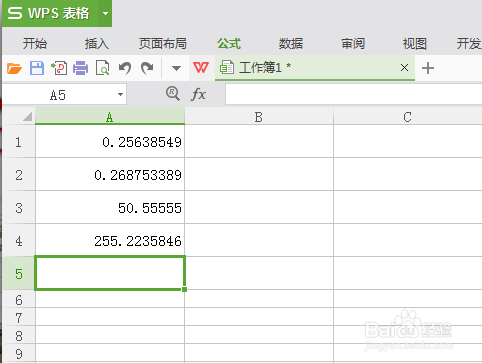482x363 pixels.
Task: Select row 8 header
Action: pos(19,335)
